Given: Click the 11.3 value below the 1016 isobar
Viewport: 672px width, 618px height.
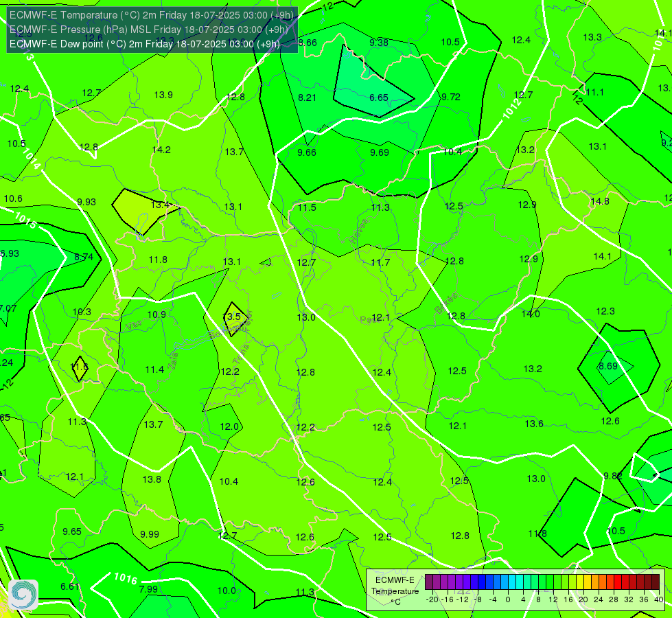Looking at the screenshot, I should tap(305, 593).
